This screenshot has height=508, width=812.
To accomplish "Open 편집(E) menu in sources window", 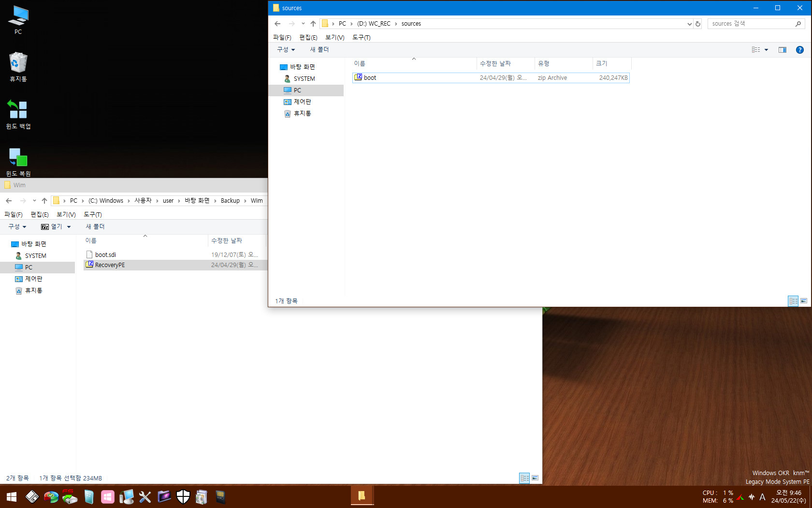I will [x=308, y=37].
